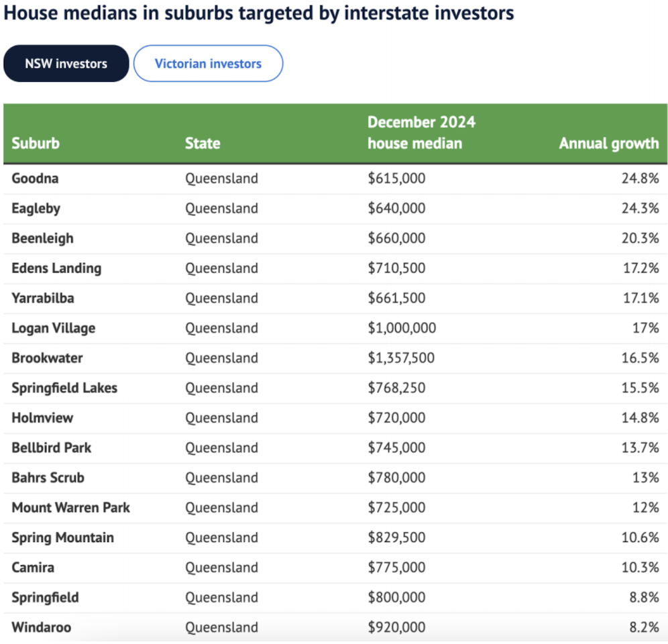Viewport: 668px width, 644px height.
Task: Click the Suburb column header
Action: point(36,143)
